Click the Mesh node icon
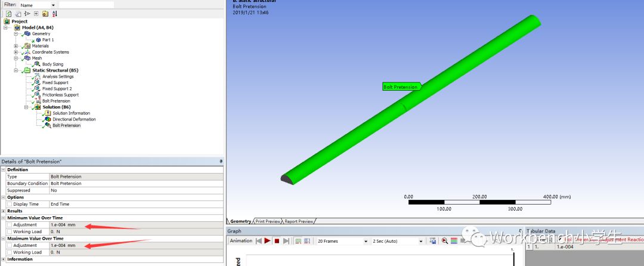The image size is (644, 266). click(27, 58)
